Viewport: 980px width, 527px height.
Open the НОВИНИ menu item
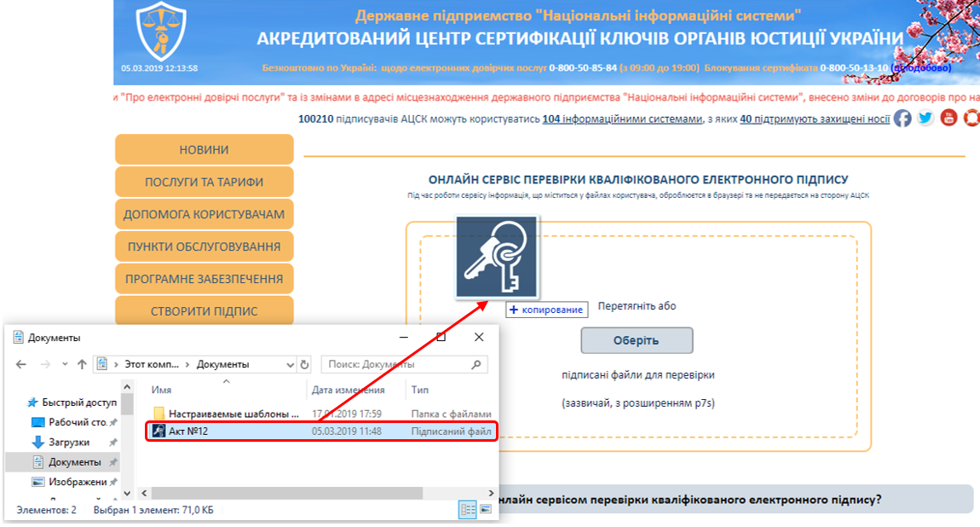(204, 150)
